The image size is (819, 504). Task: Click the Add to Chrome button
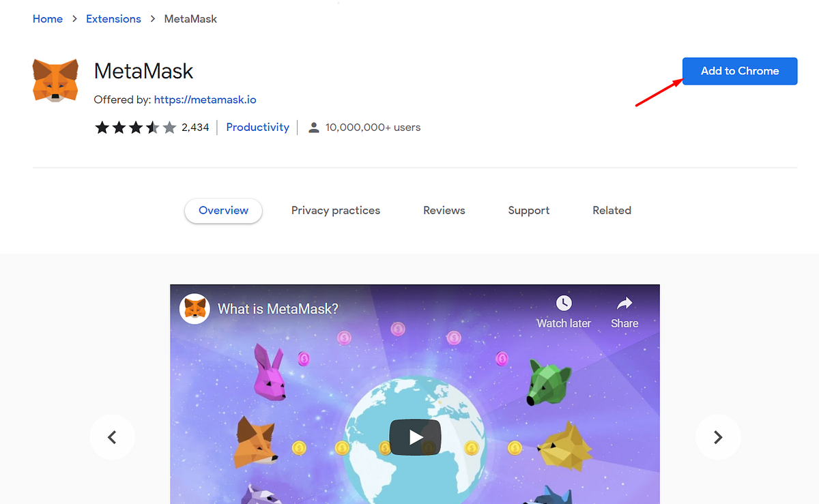click(x=739, y=71)
